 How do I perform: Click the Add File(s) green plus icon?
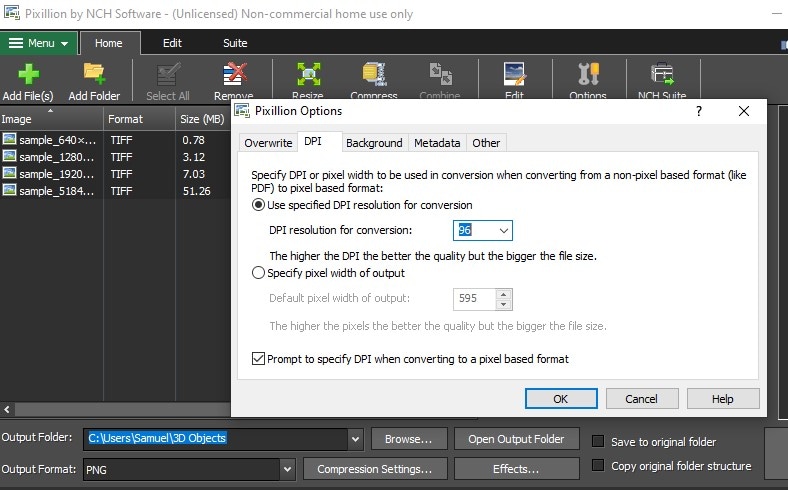pyautogui.click(x=28, y=74)
